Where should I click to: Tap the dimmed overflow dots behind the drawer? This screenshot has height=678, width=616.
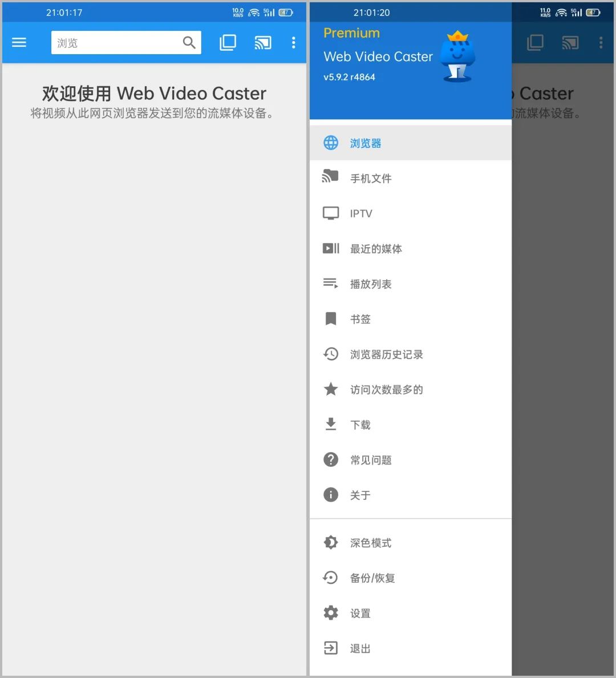601,42
